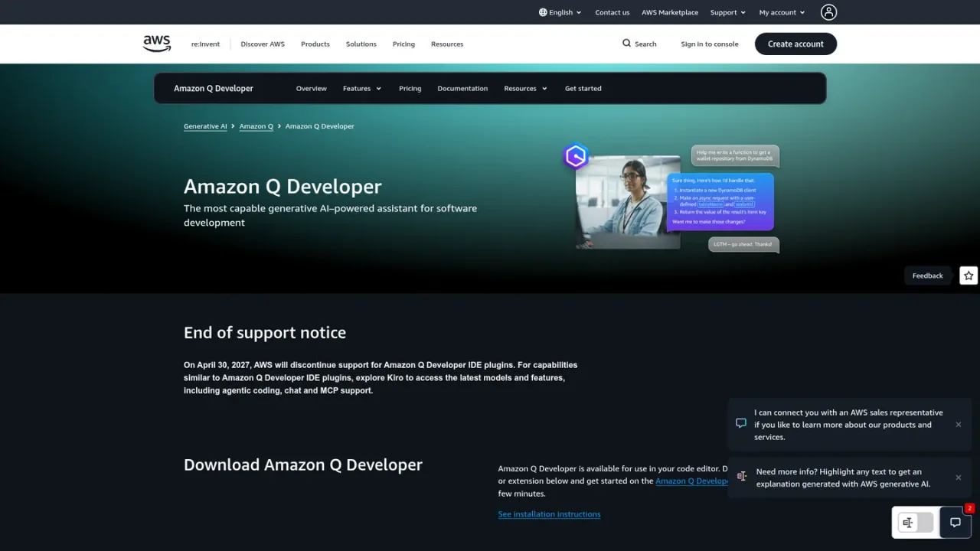The height and width of the screenshot is (551, 980).
Task: Open the chat bubble button with badge
Action: click(x=955, y=523)
